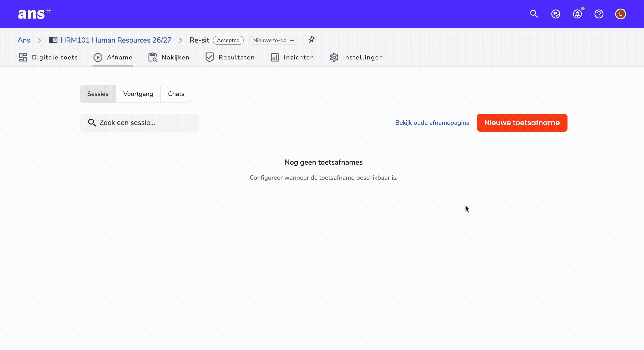Image resolution: width=644 pixels, height=350 pixels.
Task: Click the Re-sit assignment title
Action: click(x=199, y=40)
